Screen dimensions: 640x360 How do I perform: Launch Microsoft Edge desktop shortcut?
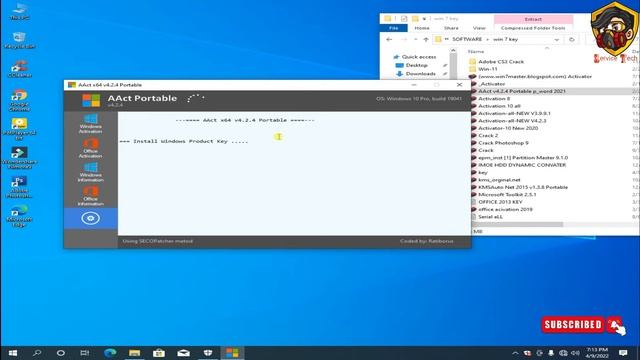pyautogui.click(x=19, y=216)
